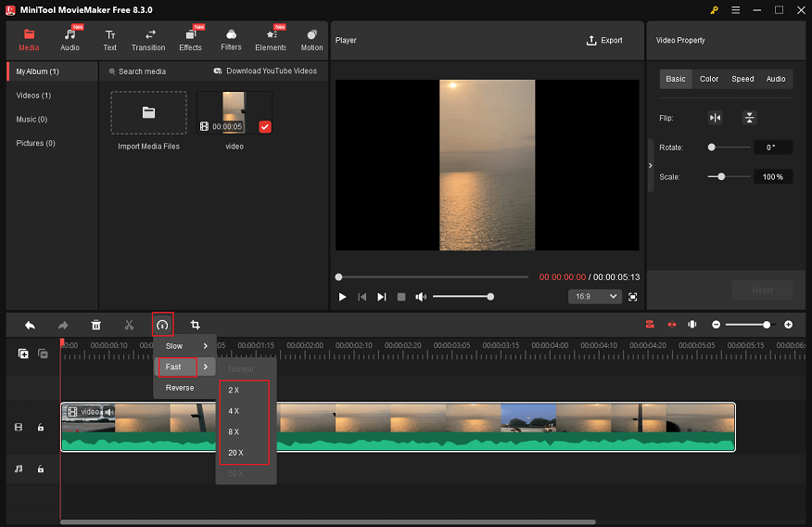Click the Undo arrow in timeline toolbar
Image resolution: width=812 pixels, height=527 pixels.
click(x=30, y=325)
